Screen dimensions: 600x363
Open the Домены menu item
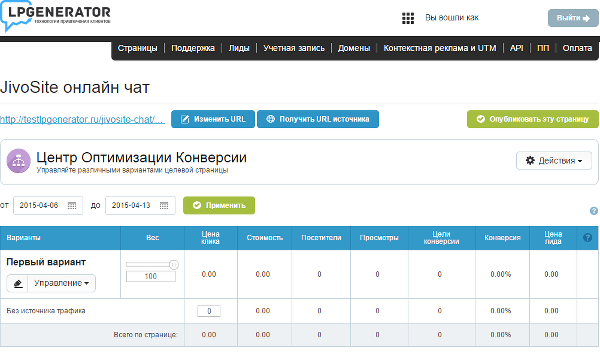pos(354,48)
